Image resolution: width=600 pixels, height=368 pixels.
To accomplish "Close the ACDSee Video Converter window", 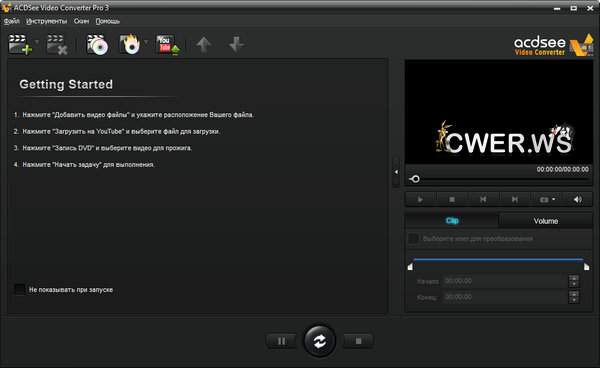I will [590, 8].
